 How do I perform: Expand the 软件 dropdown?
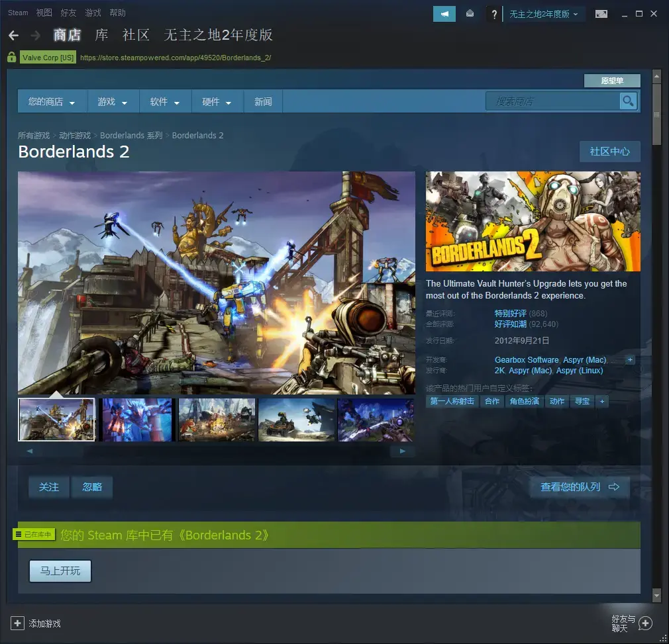pyautogui.click(x=165, y=101)
